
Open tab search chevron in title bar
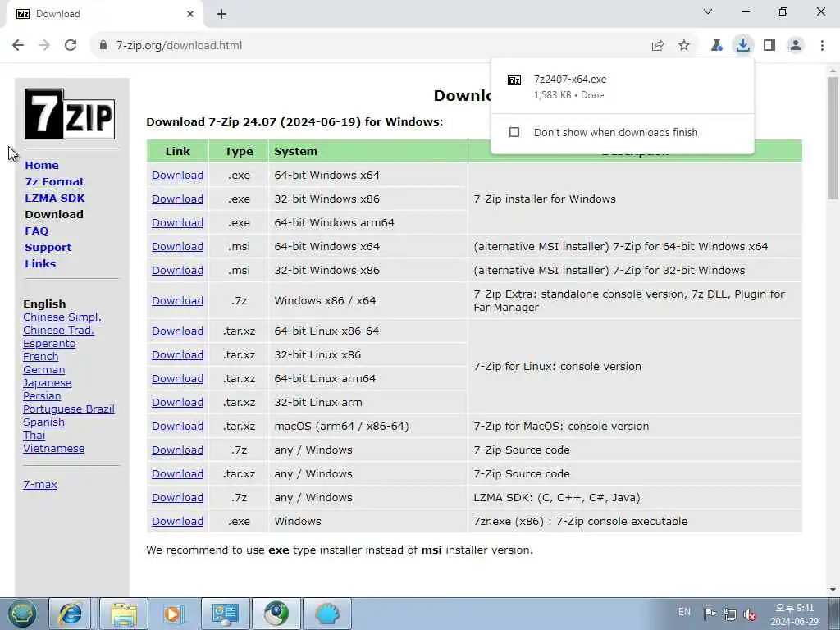click(x=708, y=11)
